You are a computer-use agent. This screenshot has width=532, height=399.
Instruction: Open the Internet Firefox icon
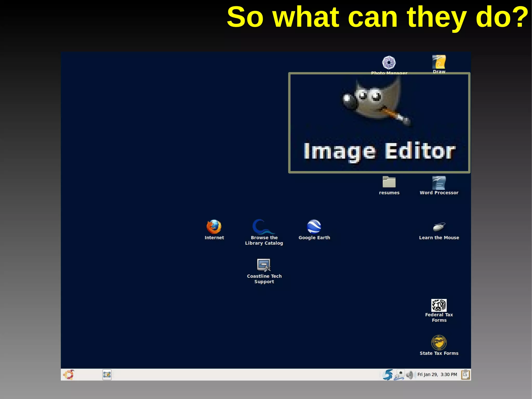(x=214, y=227)
